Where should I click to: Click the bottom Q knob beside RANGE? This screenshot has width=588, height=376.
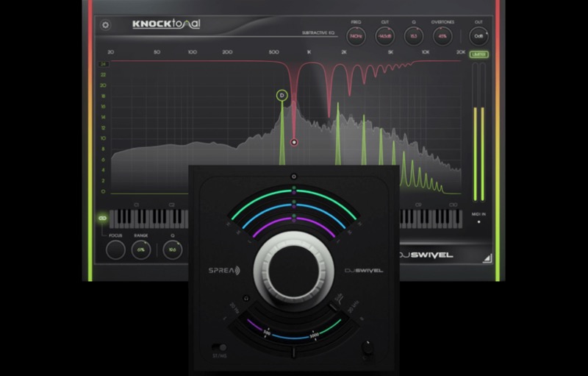(x=173, y=249)
